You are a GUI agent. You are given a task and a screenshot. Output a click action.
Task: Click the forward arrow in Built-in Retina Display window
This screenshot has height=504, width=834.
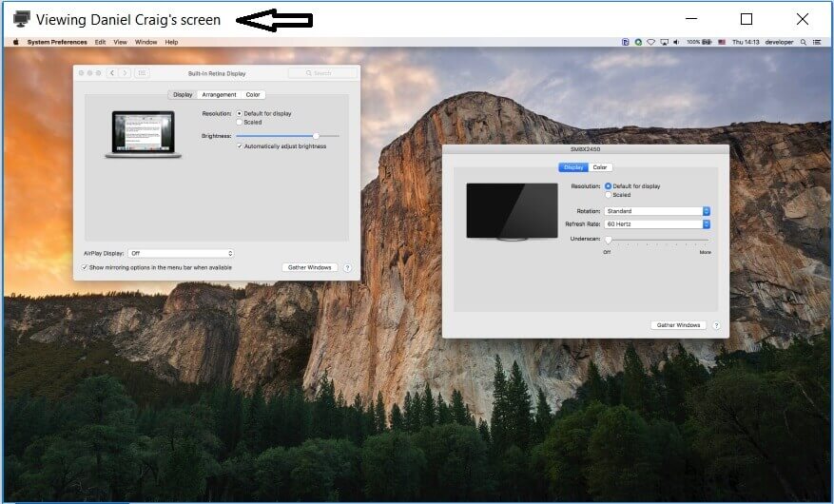(x=125, y=73)
